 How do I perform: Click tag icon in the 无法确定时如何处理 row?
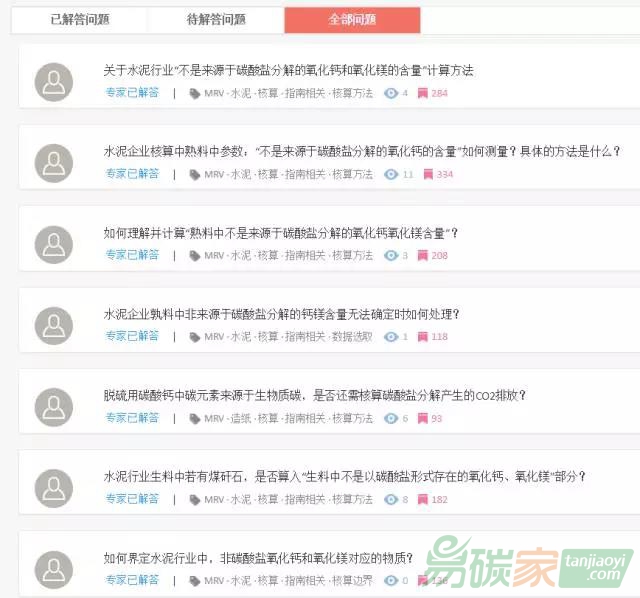click(x=195, y=337)
